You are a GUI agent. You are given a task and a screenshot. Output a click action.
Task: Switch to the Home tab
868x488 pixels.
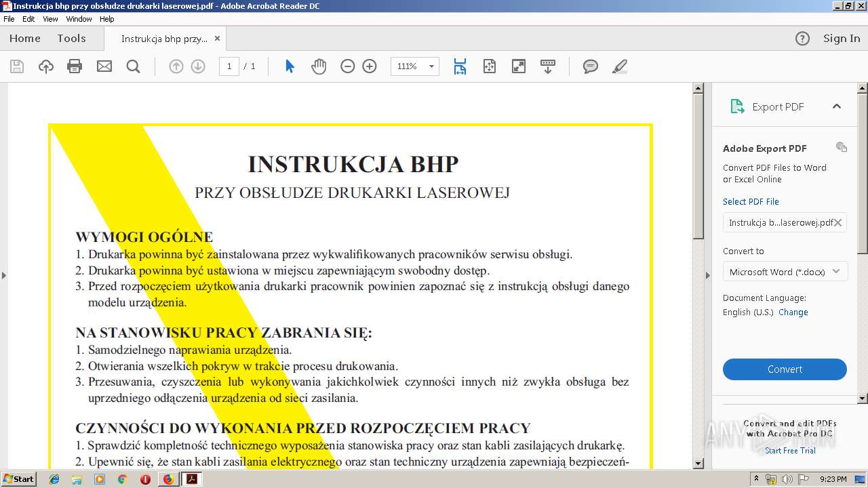pos(25,39)
